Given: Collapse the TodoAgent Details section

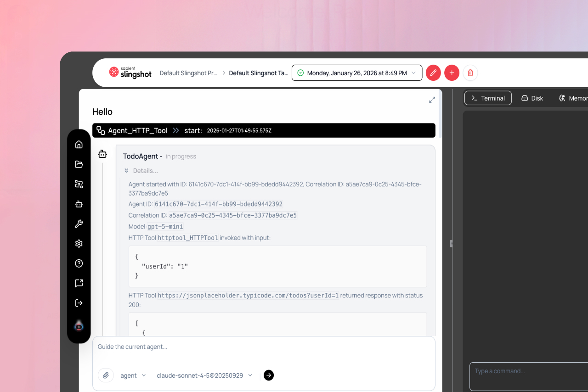Looking at the screenshot, I should pos(141,171).
